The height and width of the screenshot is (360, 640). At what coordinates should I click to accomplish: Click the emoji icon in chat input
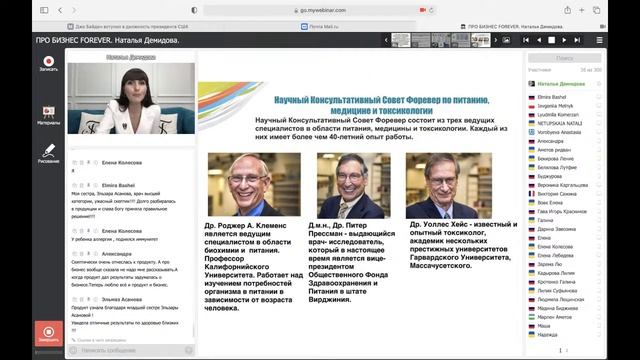pyautogui.click(x=73, y=350)
